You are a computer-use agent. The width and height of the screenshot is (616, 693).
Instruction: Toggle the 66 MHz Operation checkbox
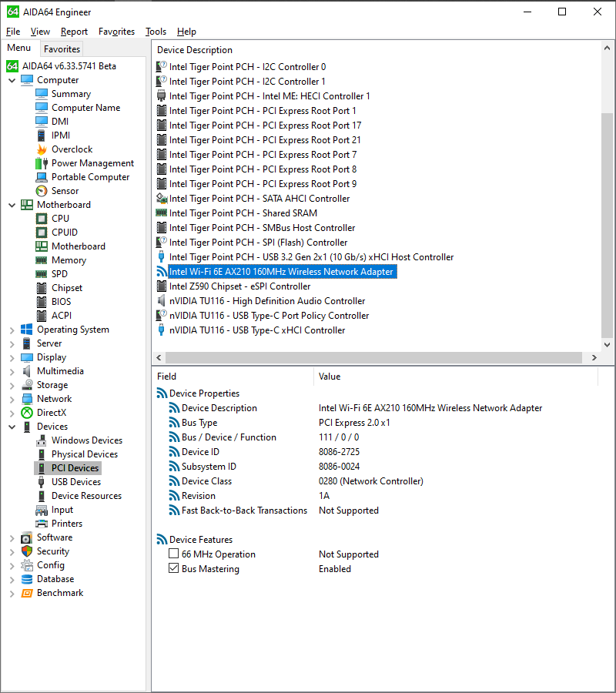click(174, 554)
